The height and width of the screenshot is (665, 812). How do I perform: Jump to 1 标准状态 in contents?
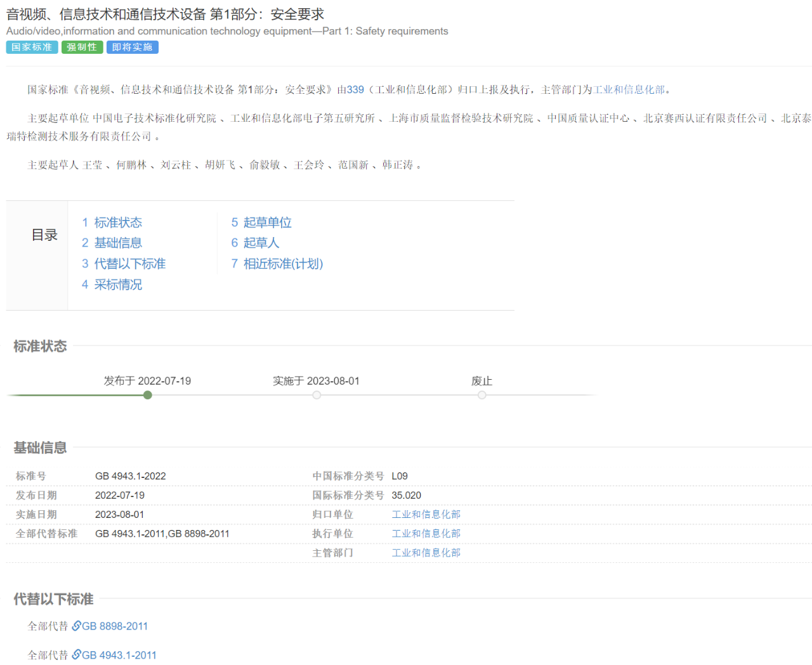112,223
